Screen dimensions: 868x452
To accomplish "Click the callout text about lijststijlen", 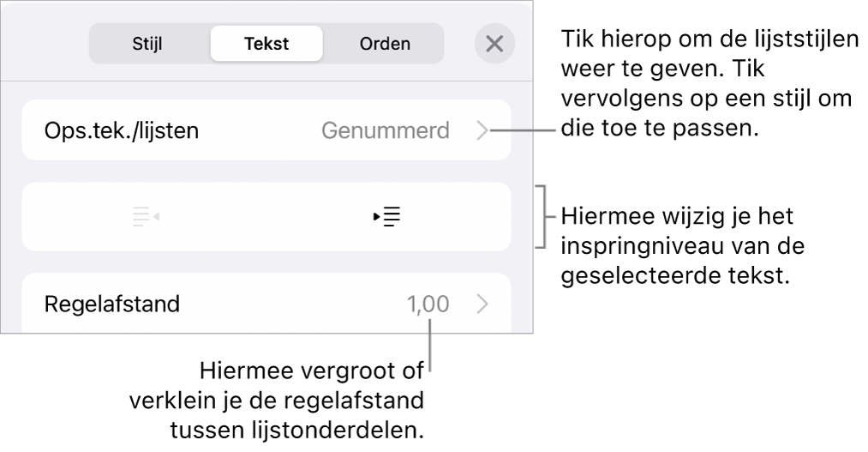I will point(708,87).
